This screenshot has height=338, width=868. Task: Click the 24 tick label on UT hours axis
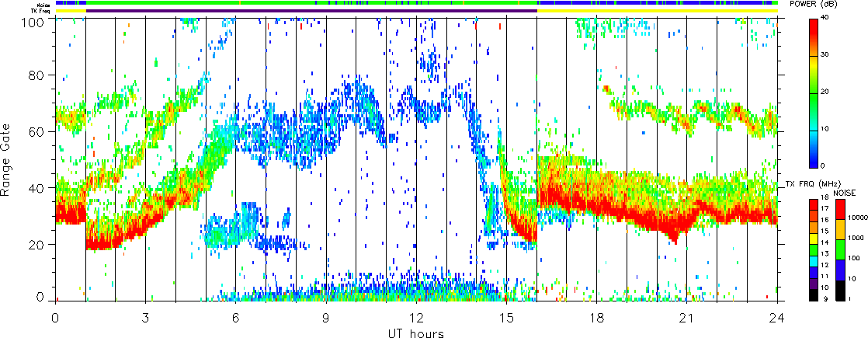click(777, 318)
